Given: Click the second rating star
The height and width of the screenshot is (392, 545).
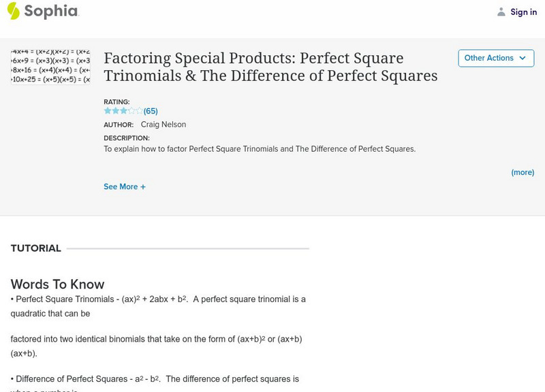Looking at the screenshot, I should (x=115, y=110).
